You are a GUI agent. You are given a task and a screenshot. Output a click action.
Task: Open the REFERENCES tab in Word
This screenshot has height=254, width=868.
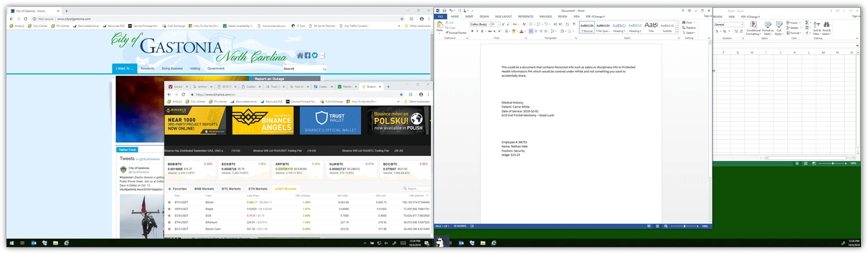coord(526,16)
